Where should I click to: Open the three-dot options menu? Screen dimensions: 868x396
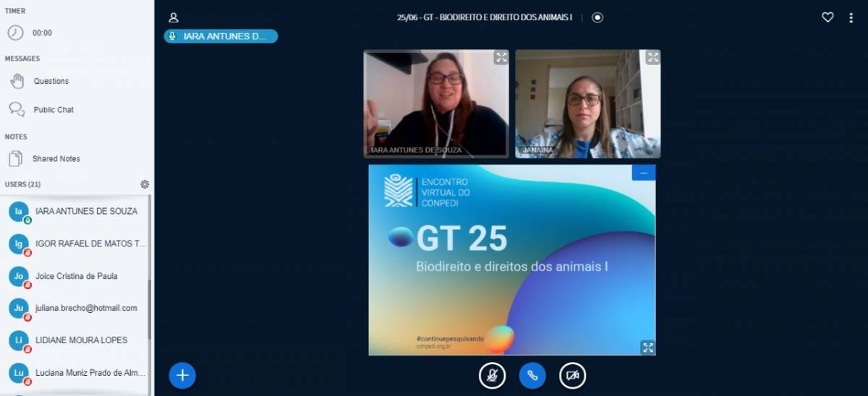point(851,17)
